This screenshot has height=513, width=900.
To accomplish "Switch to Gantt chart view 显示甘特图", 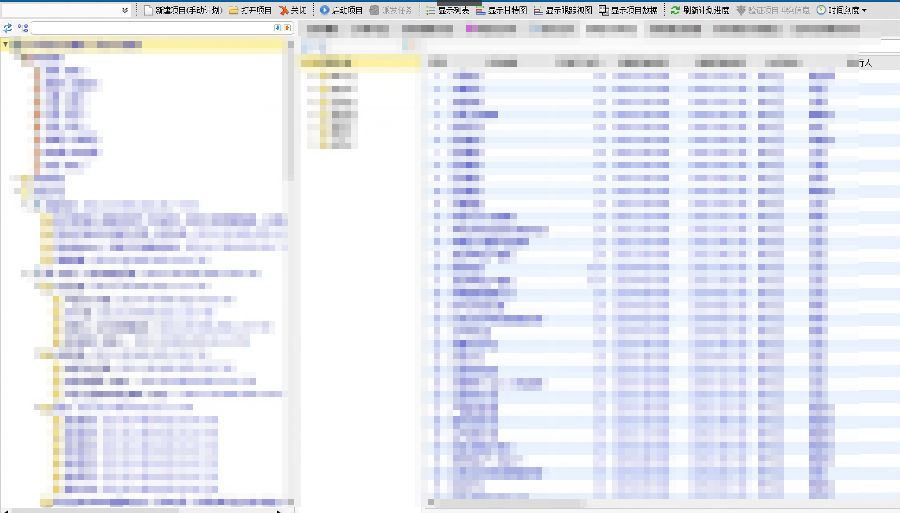I will click(x=481, y=10).
